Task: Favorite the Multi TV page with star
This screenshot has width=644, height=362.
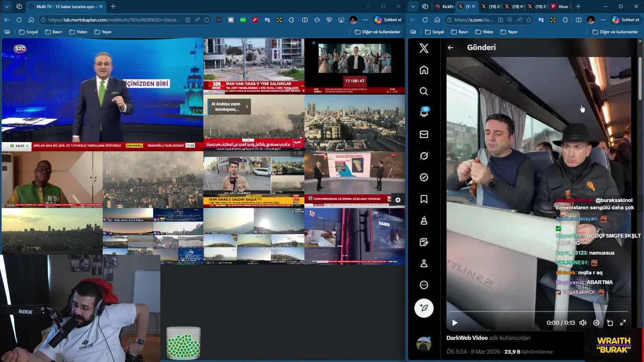Action: (x=206, y=20)
